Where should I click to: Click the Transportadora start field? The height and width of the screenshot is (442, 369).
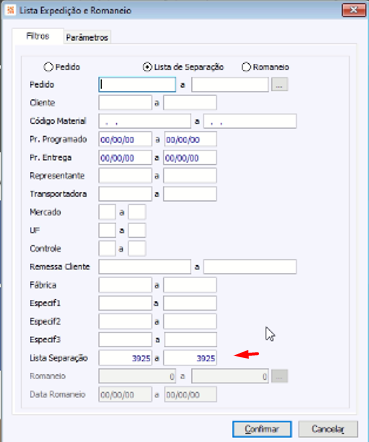(x=125, y=194)
